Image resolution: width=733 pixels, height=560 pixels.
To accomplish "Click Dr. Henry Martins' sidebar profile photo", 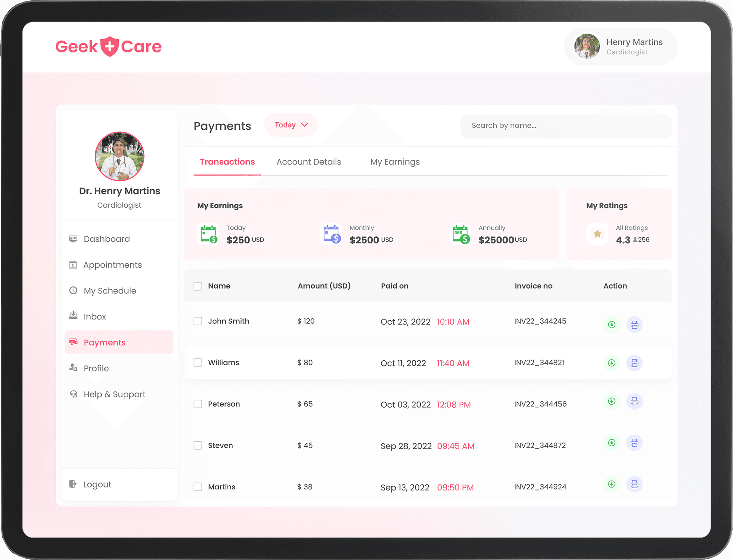I will coord(119,157).
